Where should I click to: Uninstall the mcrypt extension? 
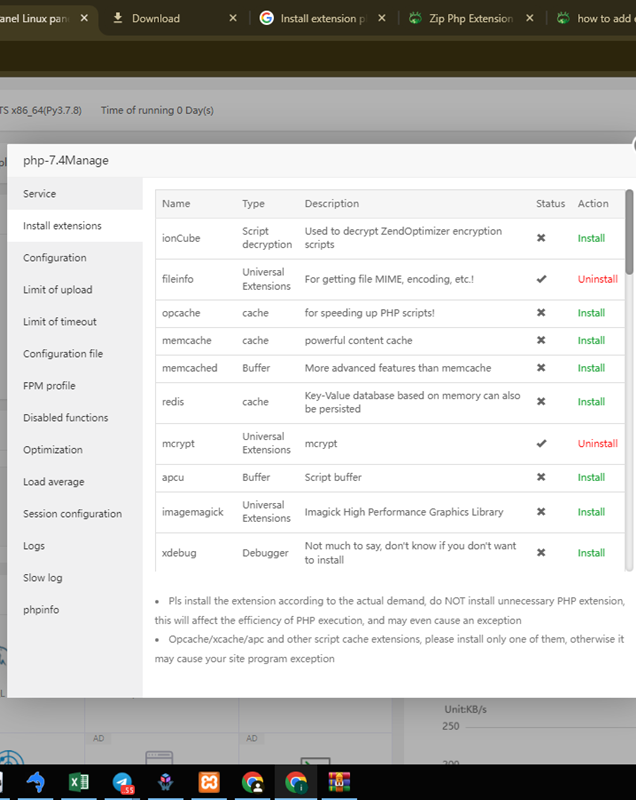tap(597, 444)
